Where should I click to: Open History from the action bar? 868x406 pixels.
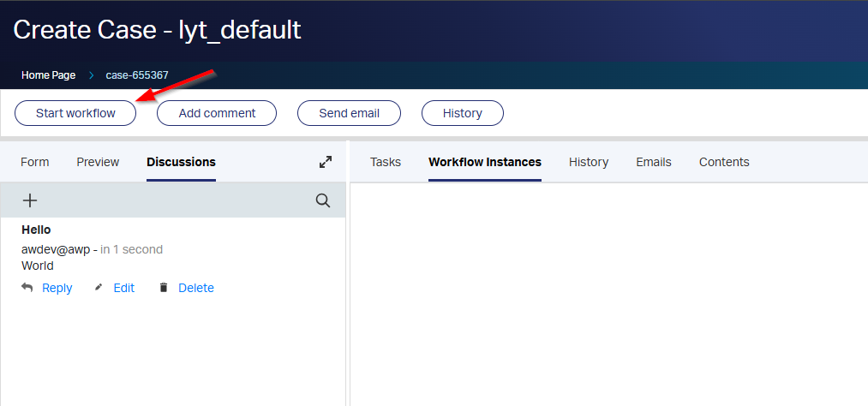coord(462,113)
